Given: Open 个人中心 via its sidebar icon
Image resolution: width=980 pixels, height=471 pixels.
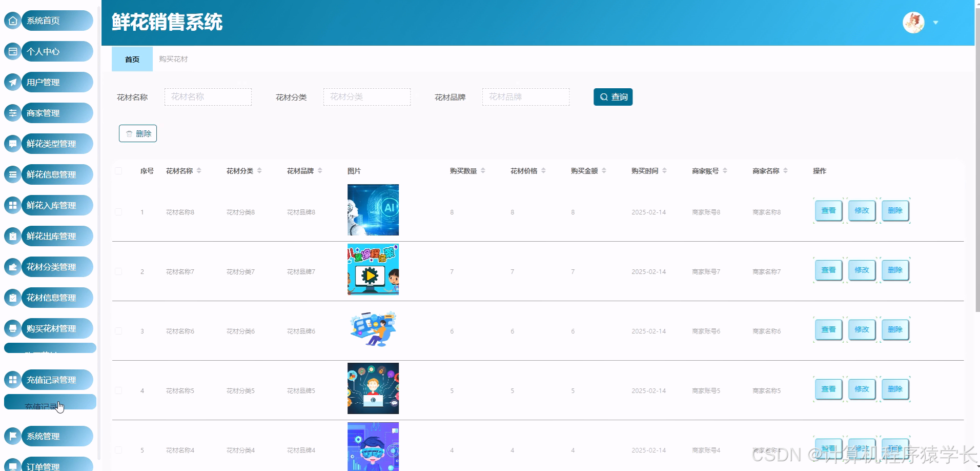Looking at the screenshot, I should pyautogui.click(x=12, y=51).
